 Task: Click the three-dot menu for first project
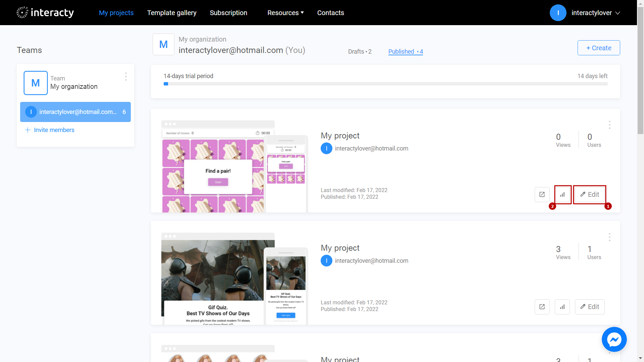point(609,125)
